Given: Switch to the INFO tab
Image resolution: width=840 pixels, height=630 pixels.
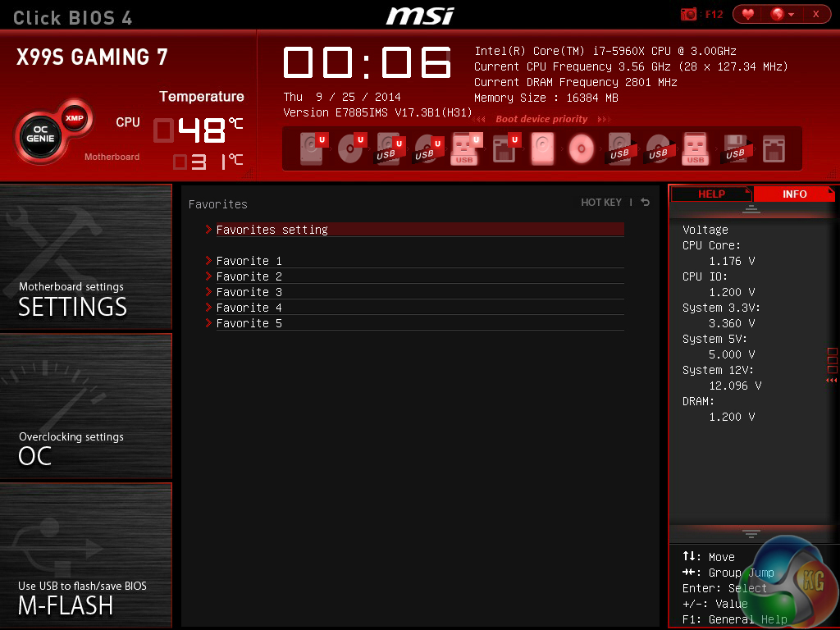Looking at the screenshot, I should coord(794,194).
